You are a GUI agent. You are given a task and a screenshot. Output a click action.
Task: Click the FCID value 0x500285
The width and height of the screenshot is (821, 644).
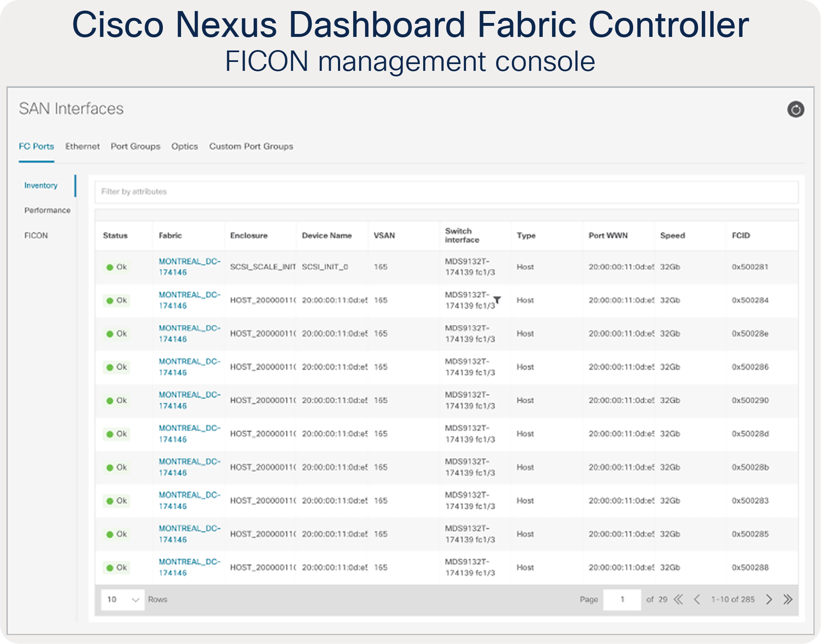point(750,534)
